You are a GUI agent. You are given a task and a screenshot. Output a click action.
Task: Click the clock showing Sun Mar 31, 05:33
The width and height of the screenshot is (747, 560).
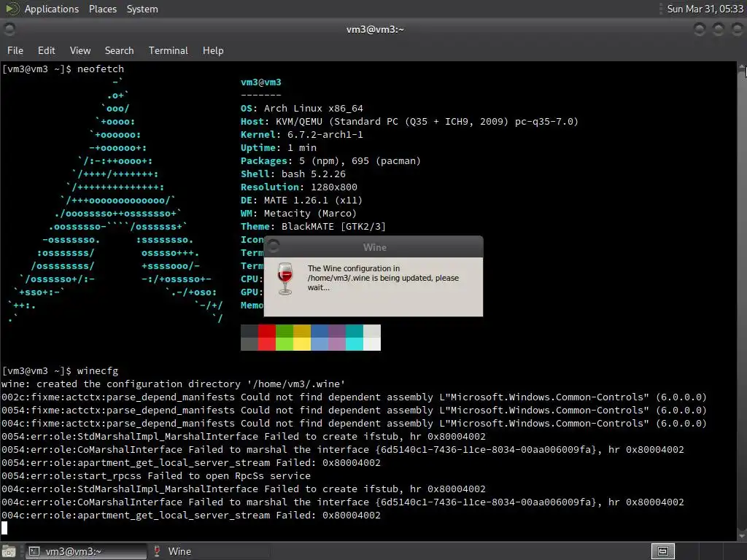[705, 9]
